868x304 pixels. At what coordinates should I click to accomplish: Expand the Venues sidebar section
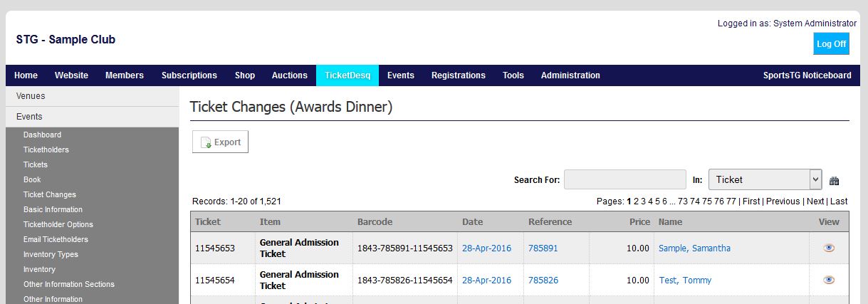[92, 96]
